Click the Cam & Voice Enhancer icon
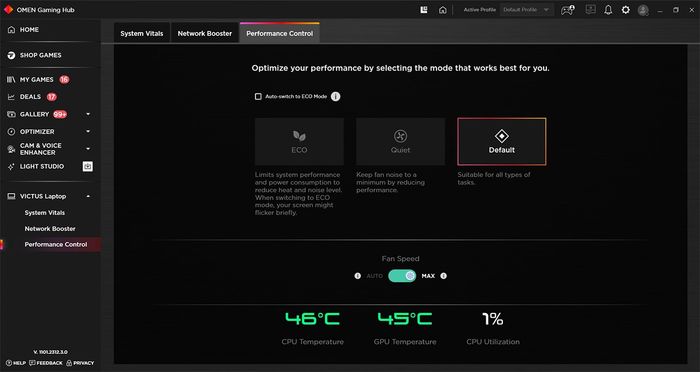Viewport: 700px width, 372px height. coord(11,149)
